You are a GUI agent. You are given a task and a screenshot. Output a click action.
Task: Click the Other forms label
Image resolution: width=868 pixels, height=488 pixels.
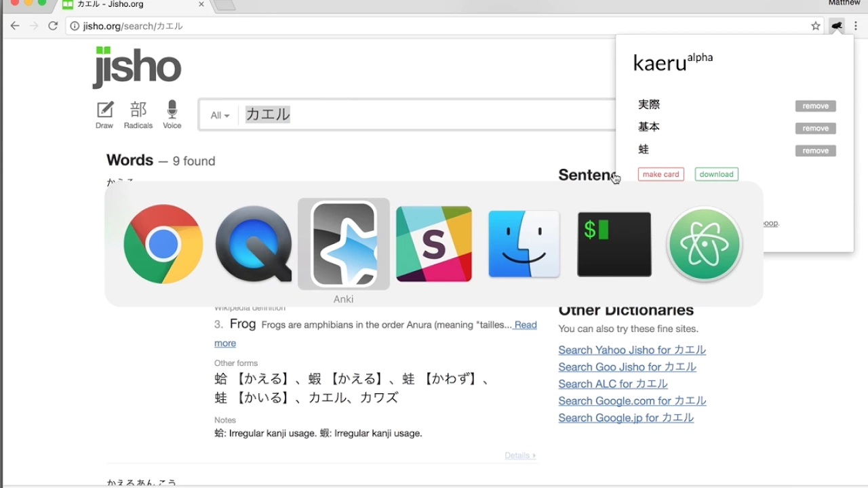click(x=236, y=363)
